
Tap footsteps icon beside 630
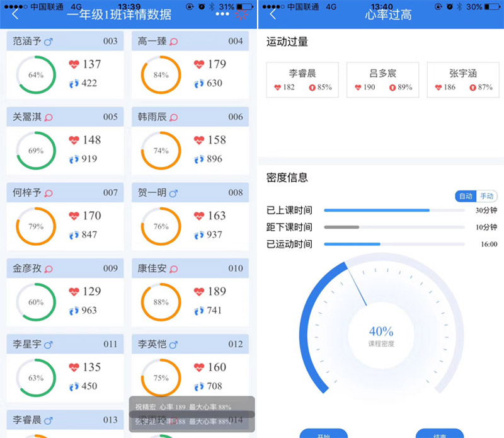click(199, 84)
